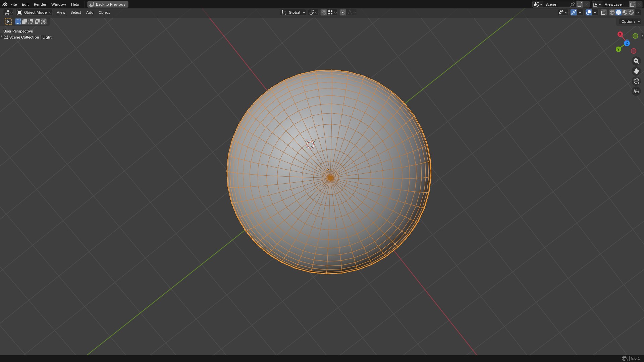Screen dimensions: 644x362
Task: Toggle snapping magnet
Action: click(x=324, y=12)
